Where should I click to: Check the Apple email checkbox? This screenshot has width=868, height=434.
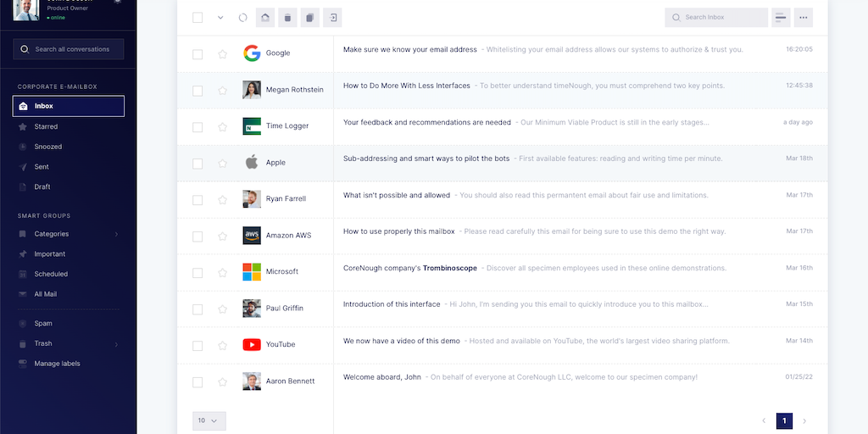click(x=198, y=164)
